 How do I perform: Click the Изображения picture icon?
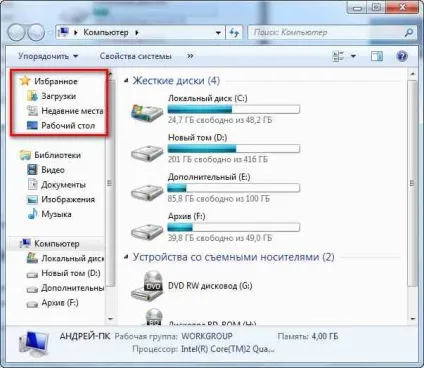pos(32,200)
